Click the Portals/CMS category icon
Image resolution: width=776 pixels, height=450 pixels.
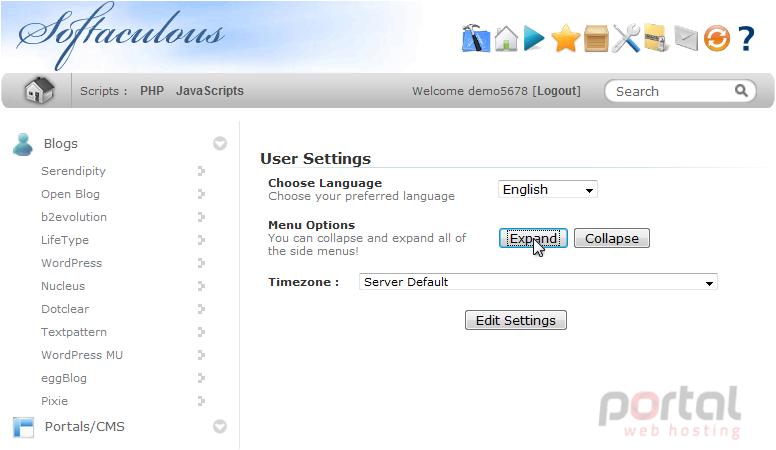pyautogui.click(x=23, y=427)
